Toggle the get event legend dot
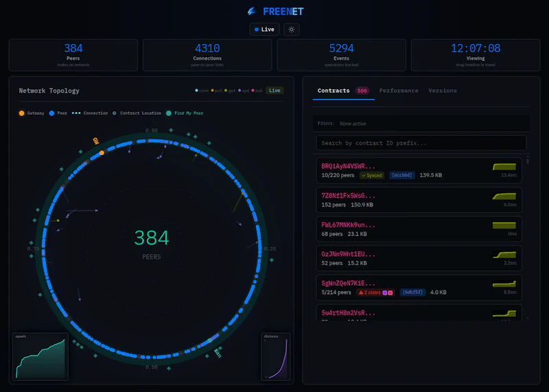549x392 pixels. click(x=226, y=91)
